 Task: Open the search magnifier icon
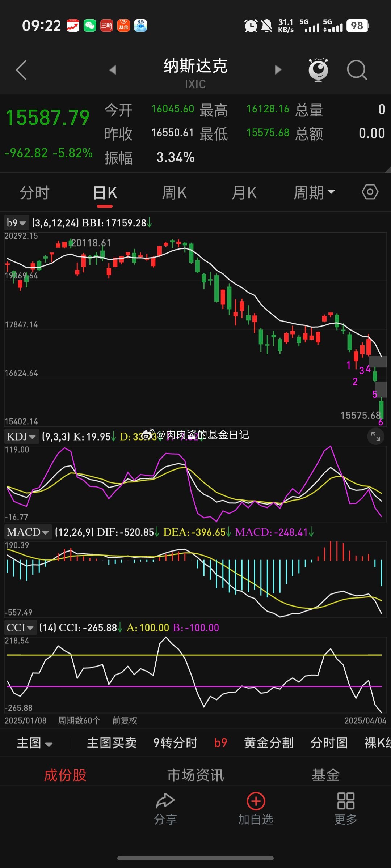tap(357, 70)
